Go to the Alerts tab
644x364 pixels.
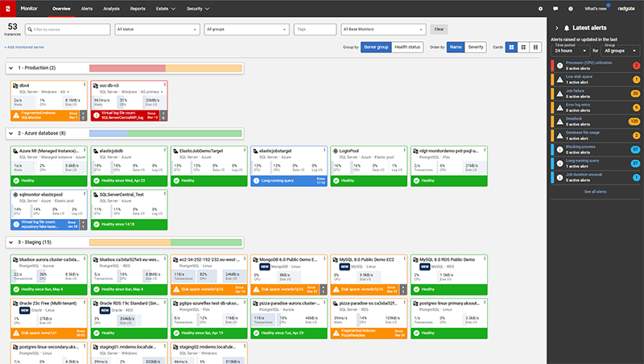click(x=87, y=9)
